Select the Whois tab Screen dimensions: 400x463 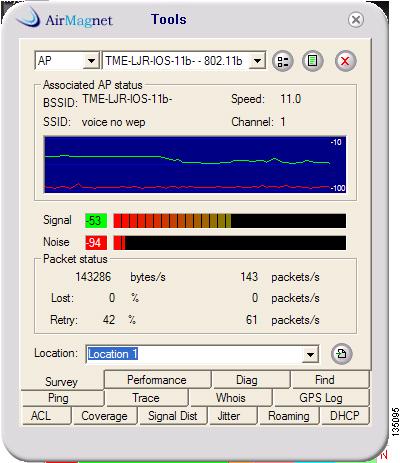point(230,398)
